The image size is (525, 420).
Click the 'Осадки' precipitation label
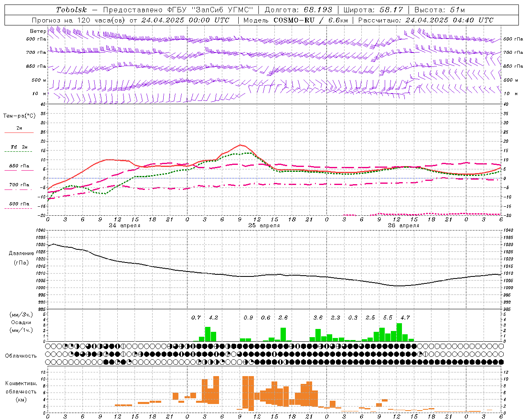[x=21, y=322]
